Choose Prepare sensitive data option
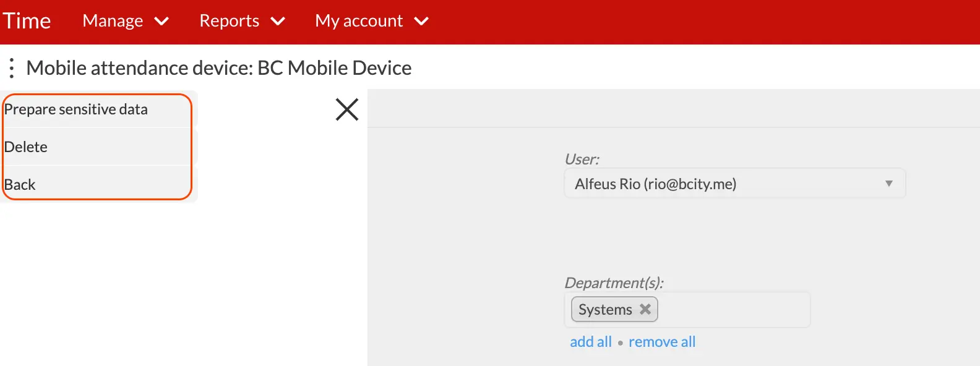980x366 pixels. click(76, 109)
